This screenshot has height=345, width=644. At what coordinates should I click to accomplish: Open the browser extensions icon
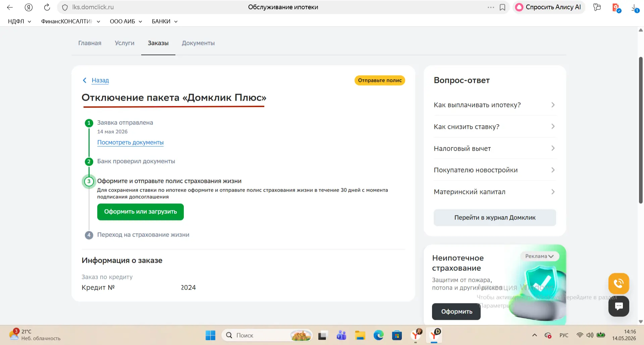597,7
